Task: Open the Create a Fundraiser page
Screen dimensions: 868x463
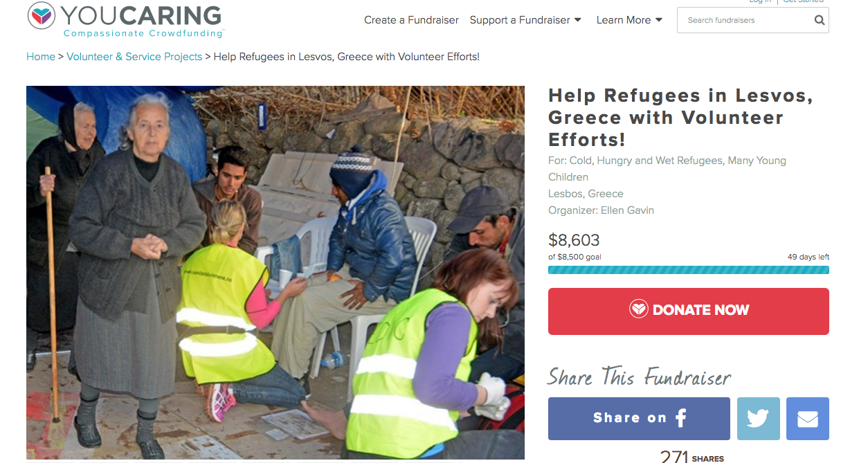Action: click(x=412, y=20)
